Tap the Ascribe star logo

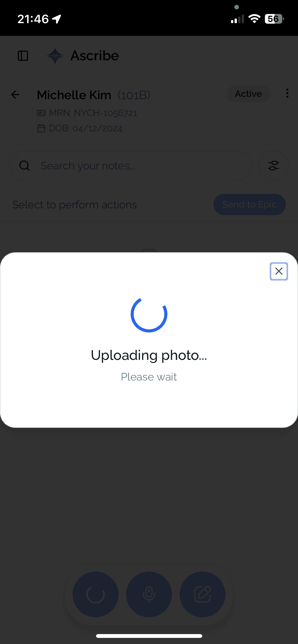click(x=55, y=56)
